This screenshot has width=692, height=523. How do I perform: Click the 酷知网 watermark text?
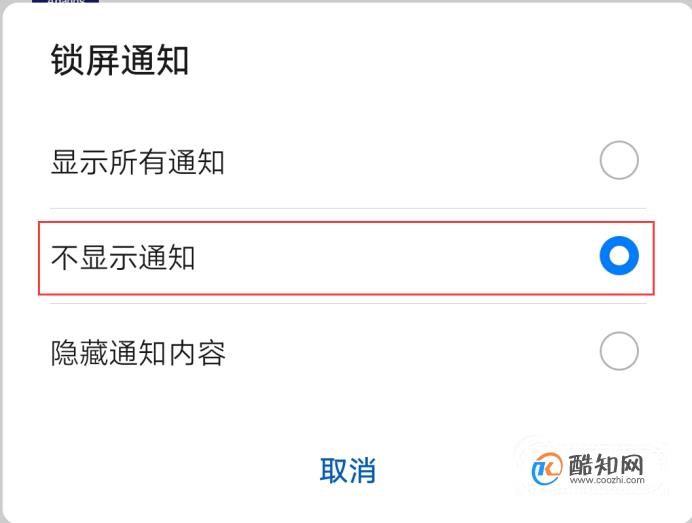[606, 464]
